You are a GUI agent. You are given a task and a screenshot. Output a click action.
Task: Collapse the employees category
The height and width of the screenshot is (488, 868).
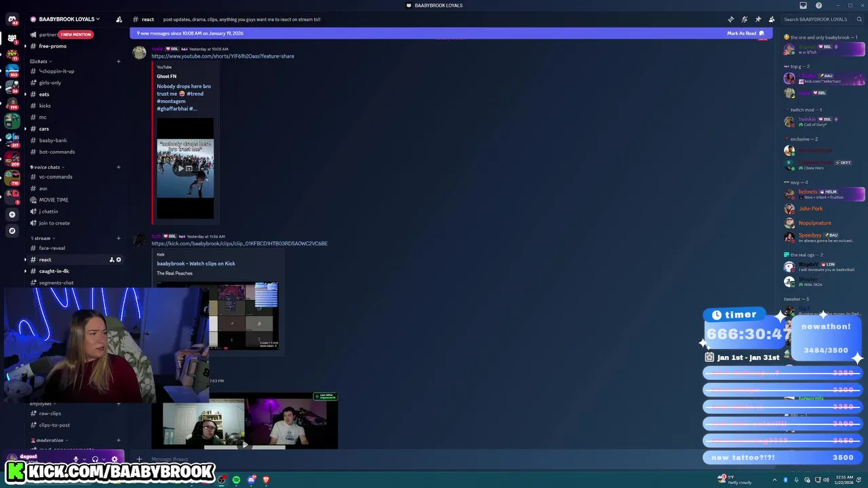[x=43, y=404]
